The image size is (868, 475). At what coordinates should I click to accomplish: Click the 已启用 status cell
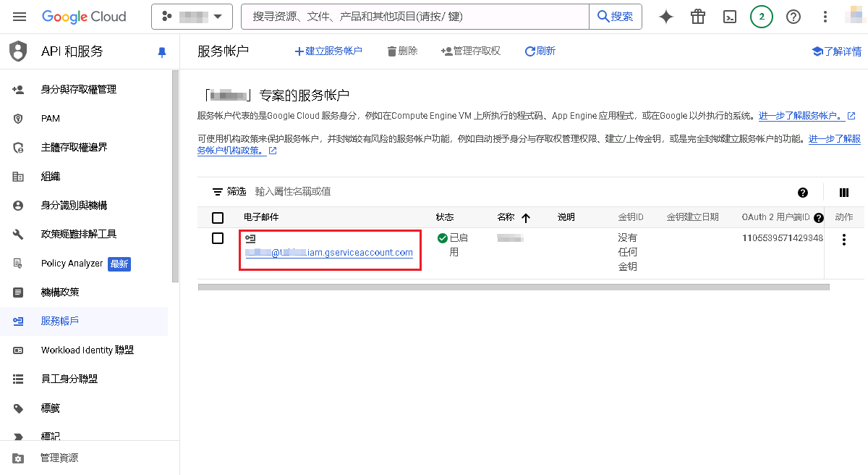(x=453, y=245)
